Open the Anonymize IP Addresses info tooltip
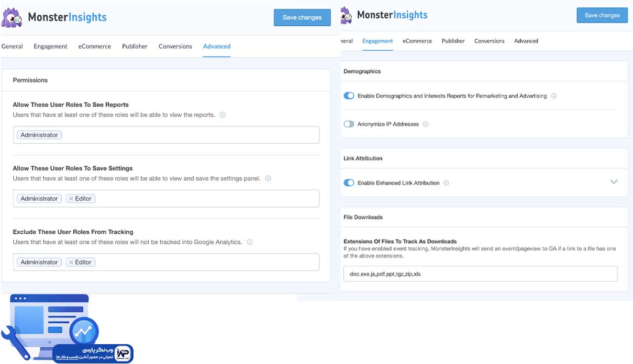Screen dimensions: 633x364 (x=425, y=124)
